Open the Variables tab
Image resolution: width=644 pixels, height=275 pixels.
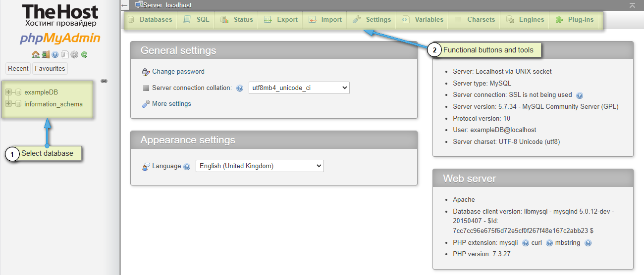point(423,20)
